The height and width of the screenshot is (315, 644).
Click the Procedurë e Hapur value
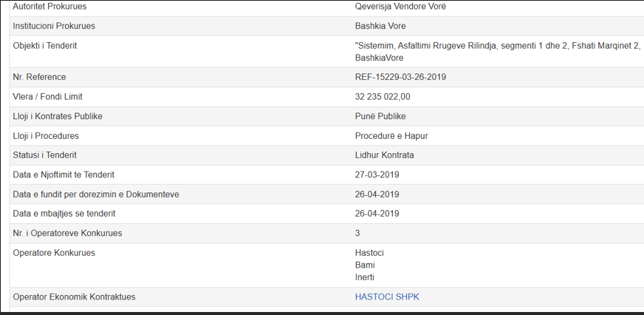[x=391, y=136]
